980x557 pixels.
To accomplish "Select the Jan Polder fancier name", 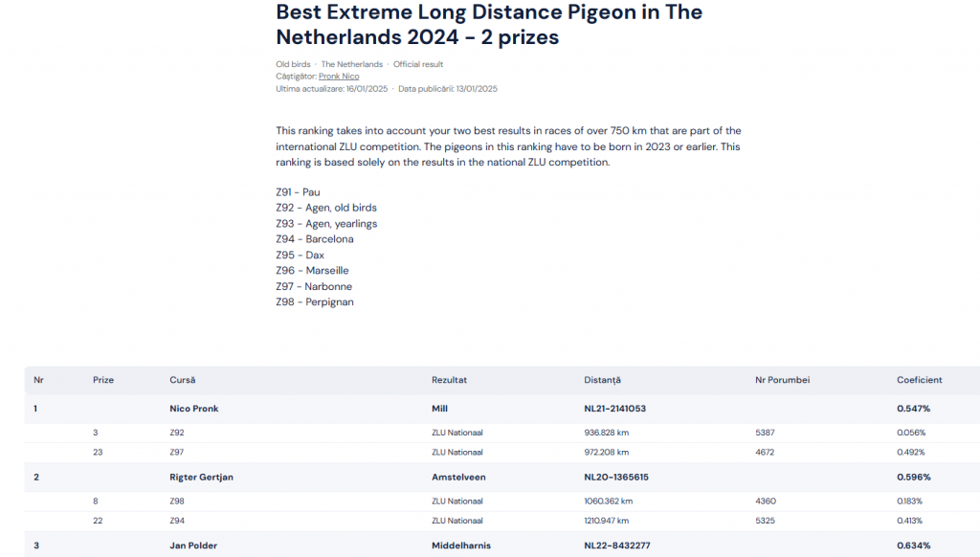I will (x=193, y=546).
